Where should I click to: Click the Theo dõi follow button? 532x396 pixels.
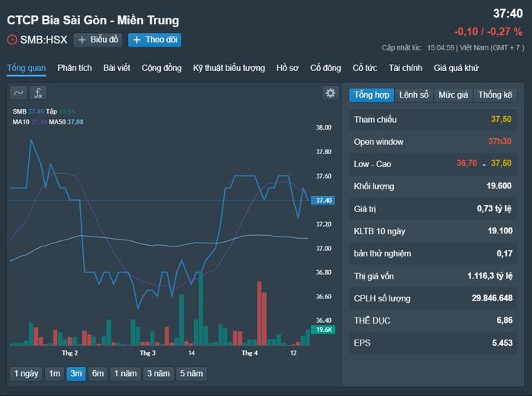pyautogui.click(x=155, y=40)
